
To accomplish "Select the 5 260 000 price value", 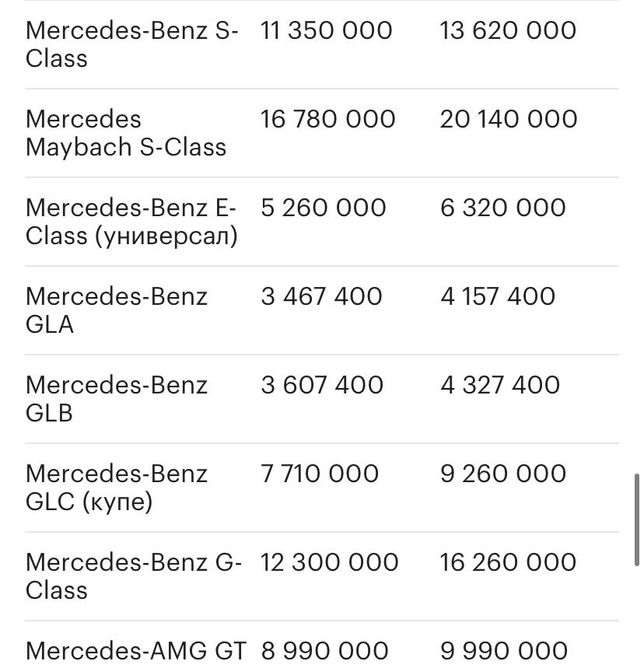I will tap(323, 208).
